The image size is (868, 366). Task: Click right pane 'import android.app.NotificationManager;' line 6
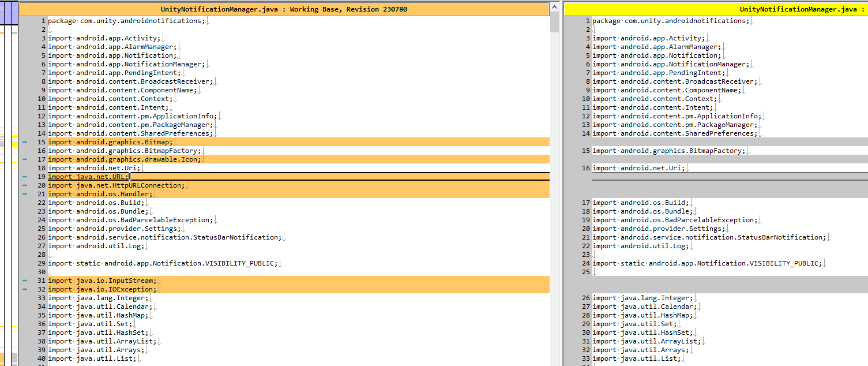pos(671,64)
